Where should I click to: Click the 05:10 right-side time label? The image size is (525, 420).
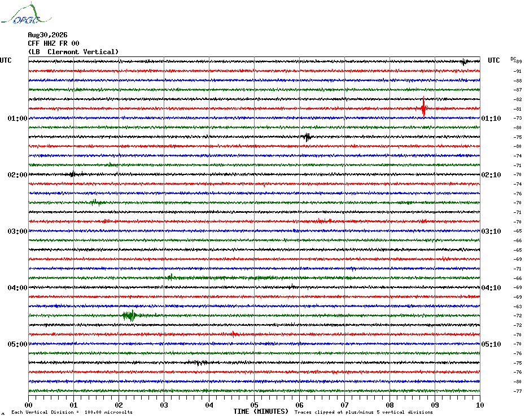(491, 344)
